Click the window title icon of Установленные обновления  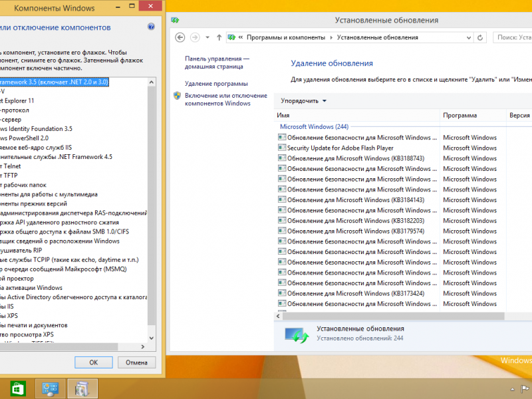tap(175, 20)
